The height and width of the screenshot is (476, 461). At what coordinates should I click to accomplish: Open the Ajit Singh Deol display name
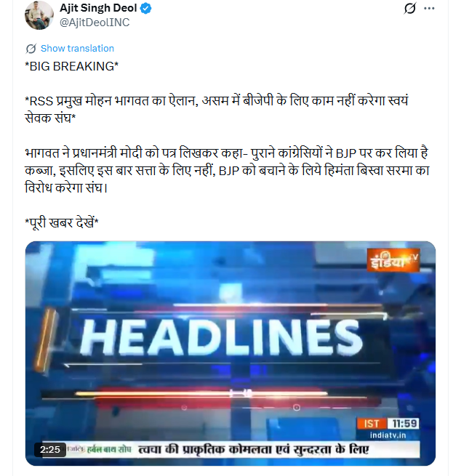pyautogui.click(x=98, y=8)
